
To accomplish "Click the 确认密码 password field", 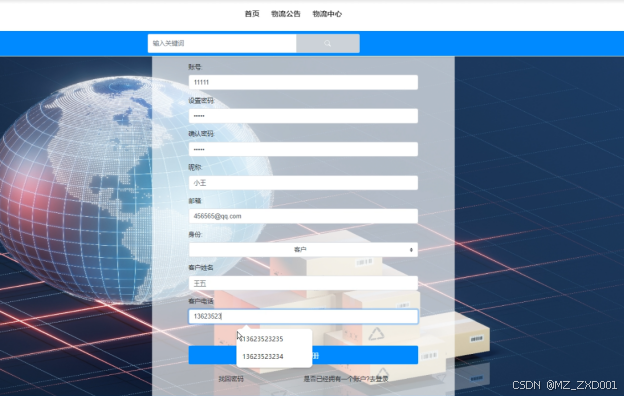I will pos(303,149).
